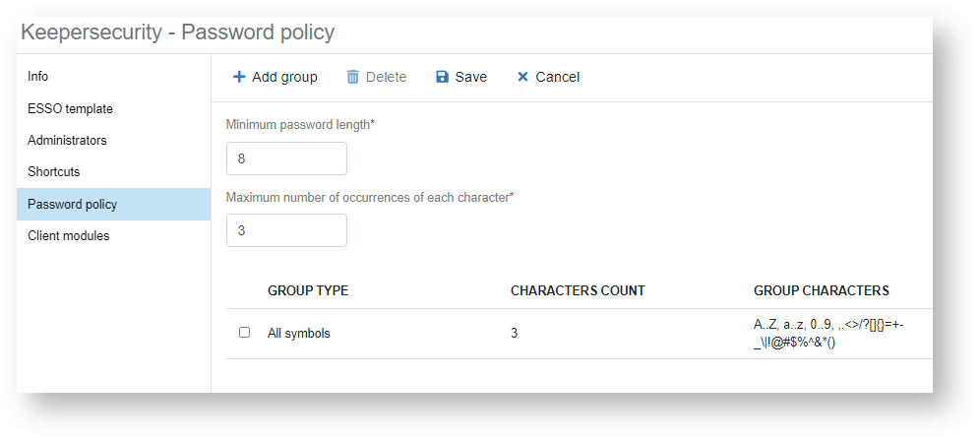Click the Maximum number of occurrences field
This screenshot has width=980, height=440.
(286, 230)
